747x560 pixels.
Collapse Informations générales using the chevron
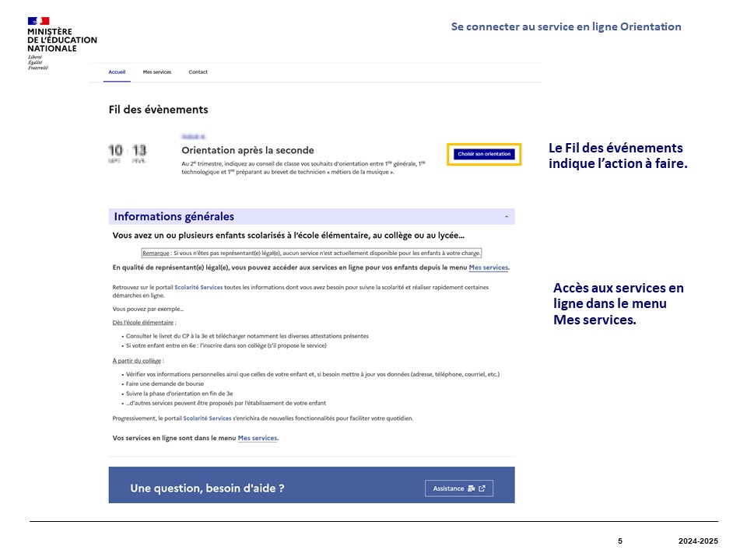507,217
